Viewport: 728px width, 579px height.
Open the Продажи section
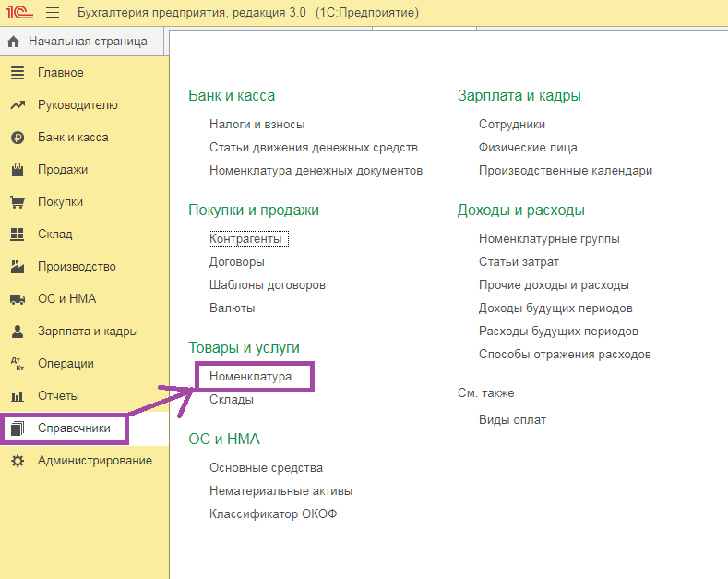63,170
